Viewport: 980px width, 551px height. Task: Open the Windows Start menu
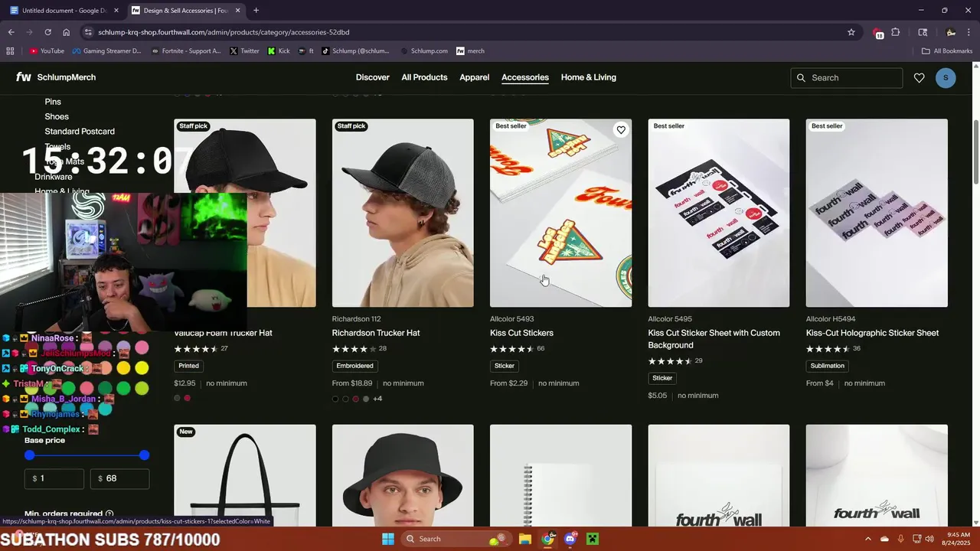(388, 539)
